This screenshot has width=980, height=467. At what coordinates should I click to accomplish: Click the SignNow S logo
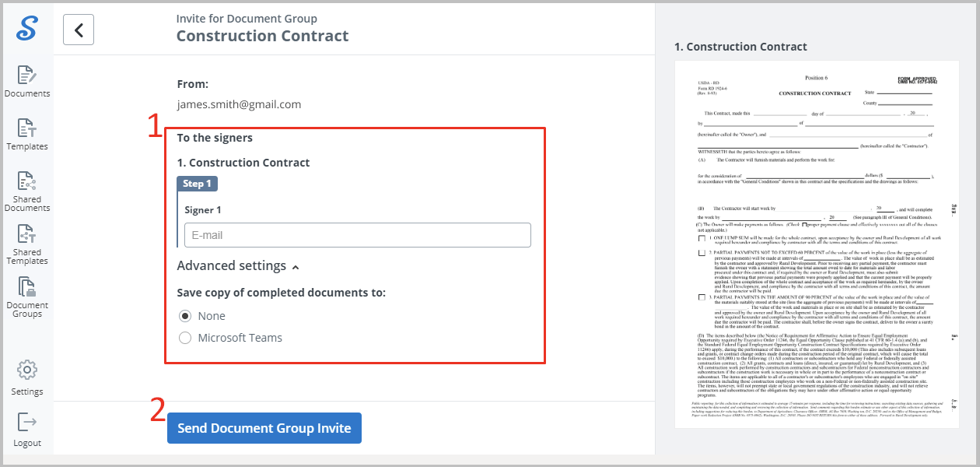point(26,28)
